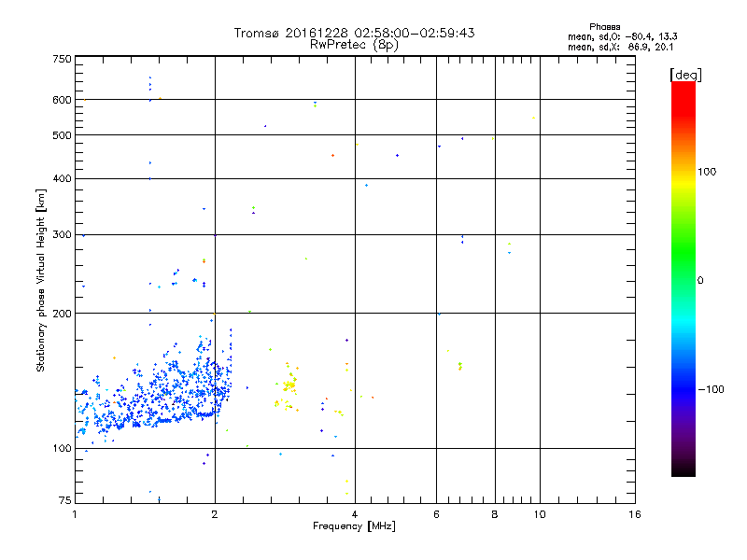Click the 'mean, sd,O: -80.4, 13.3' statistic
Image resolution: width=747 pixels, height=560 pixels.
point(622,37)
